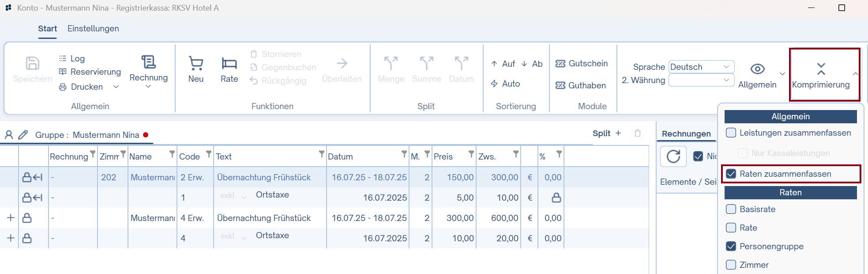Image resolution: width=868 pixels, height=274 pixels.
Task: Select the Rechnungen tab
Action: point(686,134)
